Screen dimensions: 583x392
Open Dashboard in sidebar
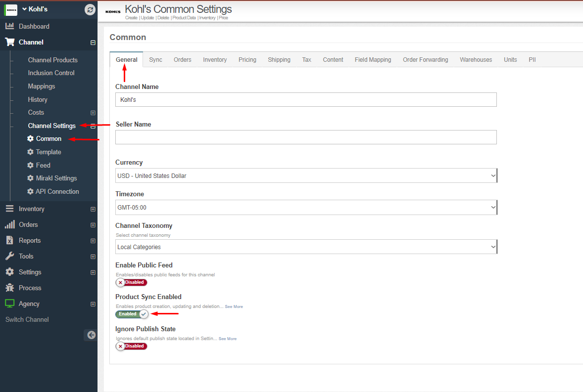(x=34, y=26)
